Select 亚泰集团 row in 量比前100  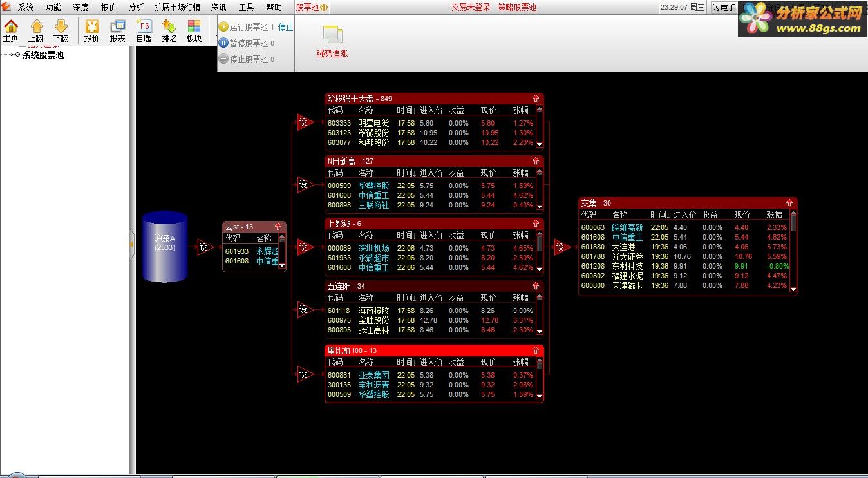[430, 375]
